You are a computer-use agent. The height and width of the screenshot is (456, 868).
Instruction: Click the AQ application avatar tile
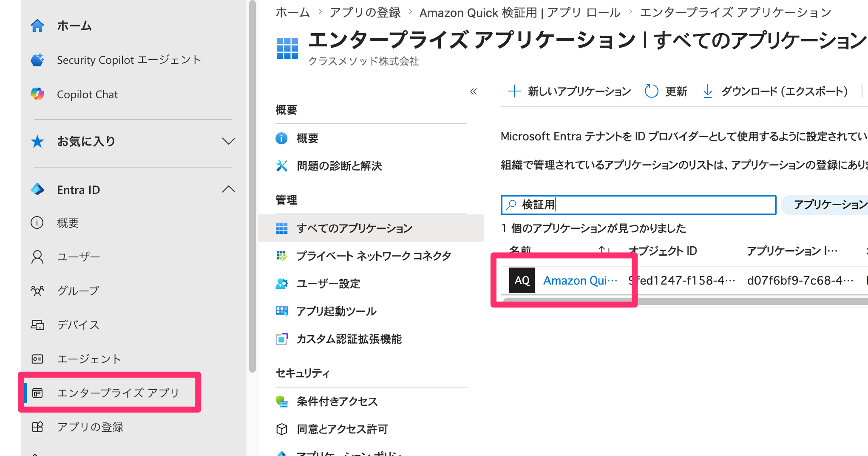pyautogui.click(x=522, y=280)
